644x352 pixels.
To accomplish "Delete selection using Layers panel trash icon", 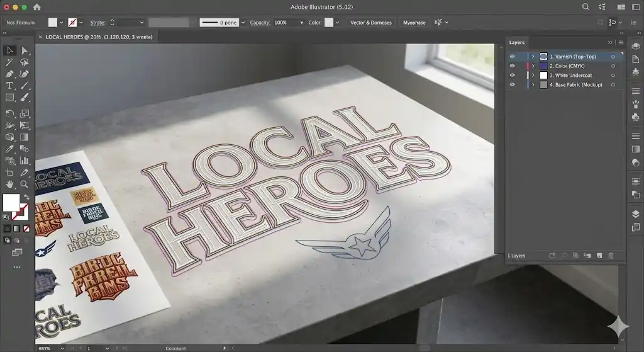I will click(611, 256).
